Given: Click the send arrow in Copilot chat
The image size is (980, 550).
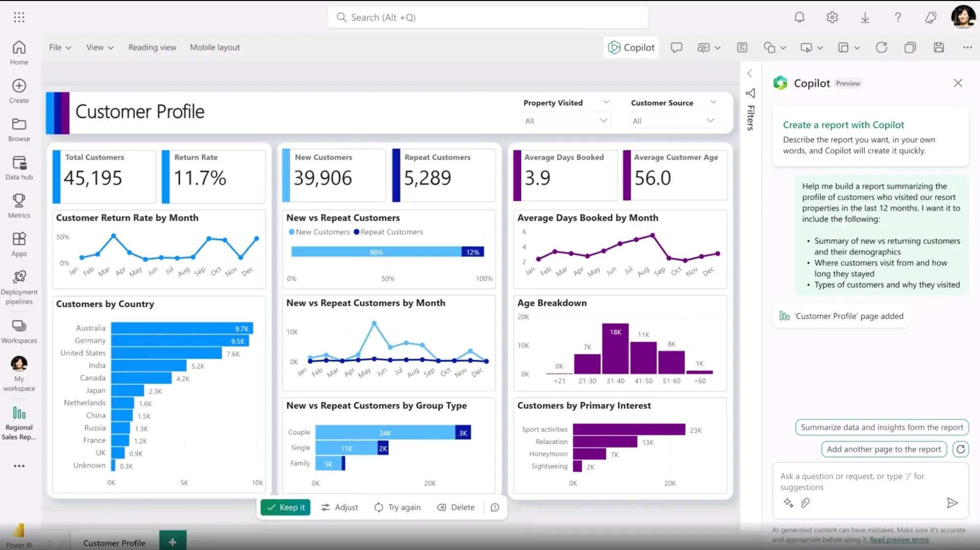Looking at the screenshot, I should point(952,503).
